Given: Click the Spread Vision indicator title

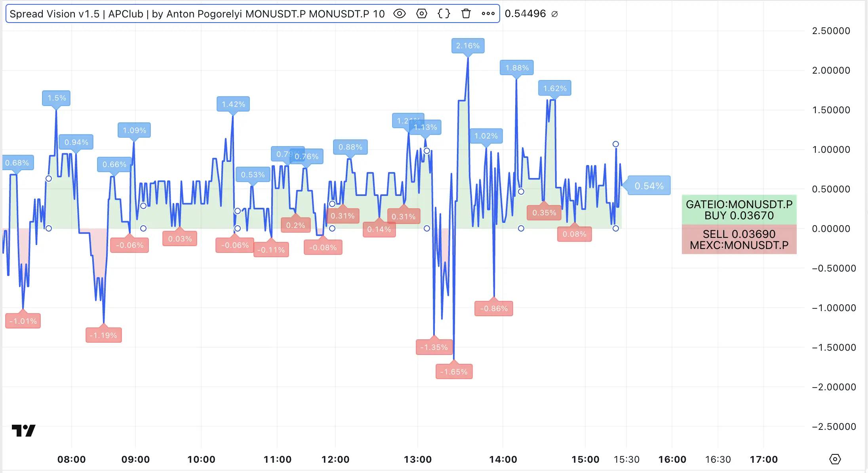Looking at the screenshot, I should pyautogui.click(x=197, y=14).
